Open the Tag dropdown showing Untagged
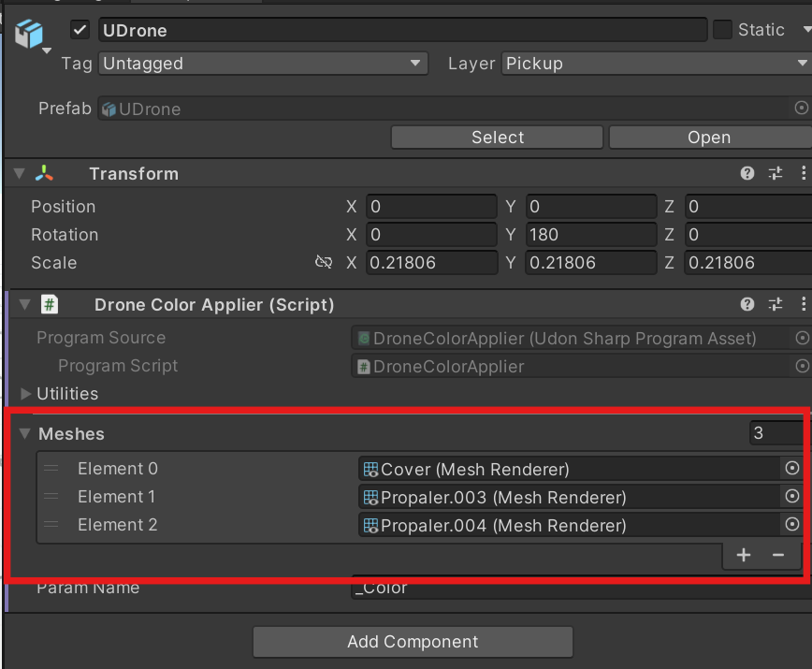The width and height of the screenshot is (812, 669). (263, 64)
